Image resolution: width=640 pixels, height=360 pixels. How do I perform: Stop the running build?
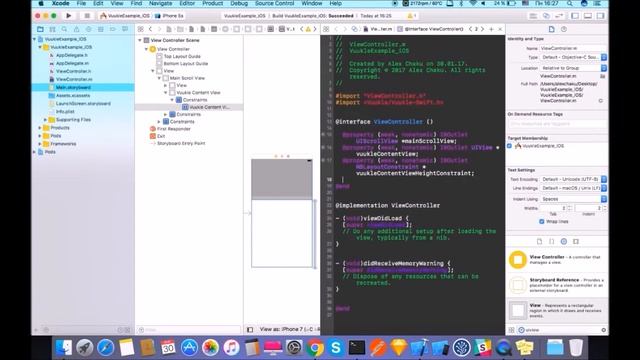pyautogui.click(x=87, y=16)
